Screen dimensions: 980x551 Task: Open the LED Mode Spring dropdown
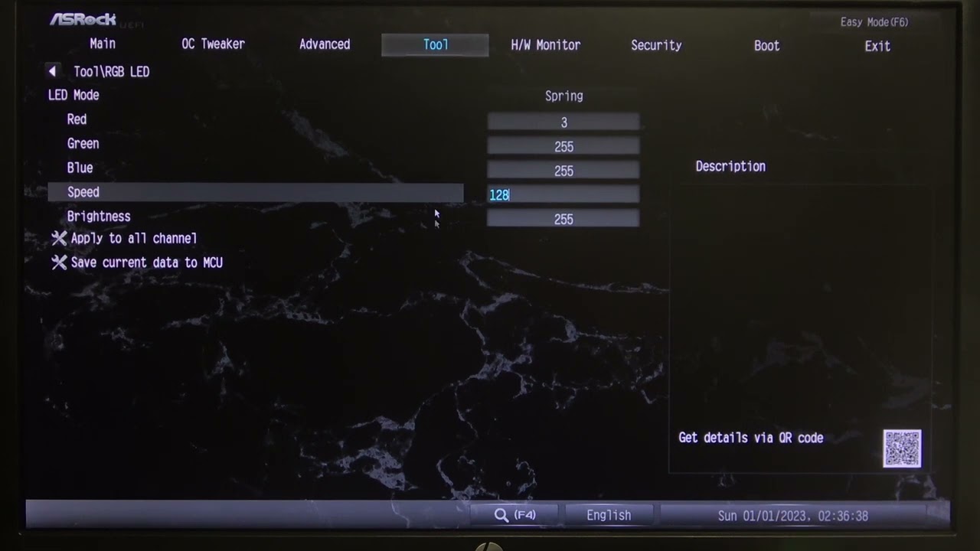coord(563,96)
